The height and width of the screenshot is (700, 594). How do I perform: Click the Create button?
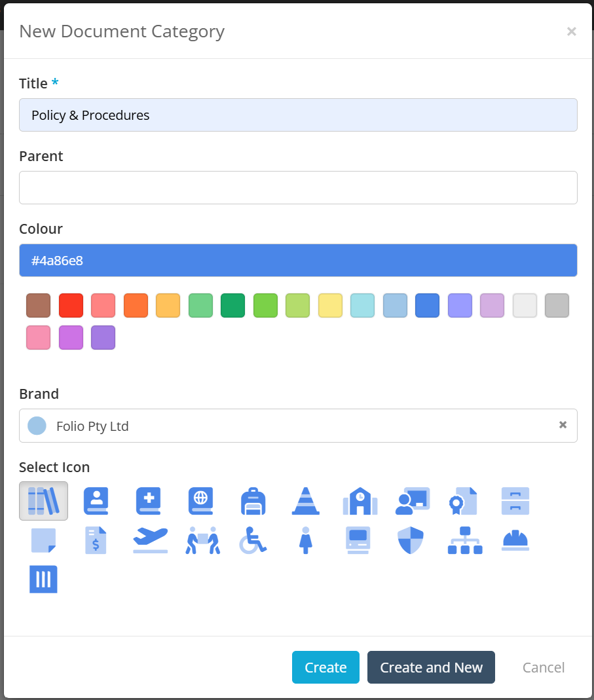coord(325,667)
